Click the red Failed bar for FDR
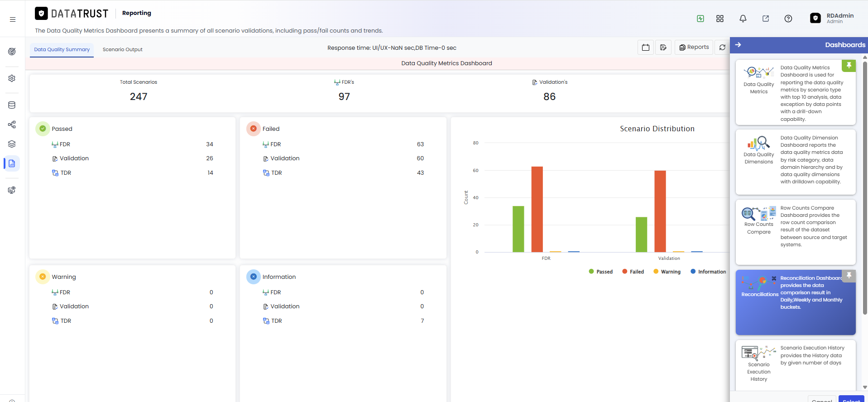The width and height of the screenshot is (868, 402). click(x=537, y=209)
